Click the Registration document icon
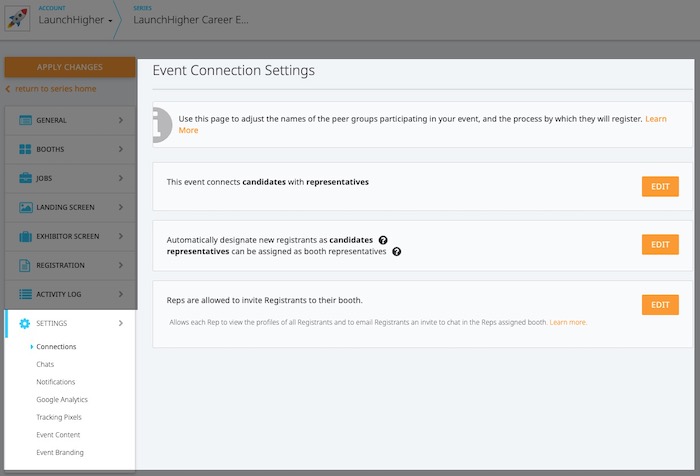 [25, 265]
